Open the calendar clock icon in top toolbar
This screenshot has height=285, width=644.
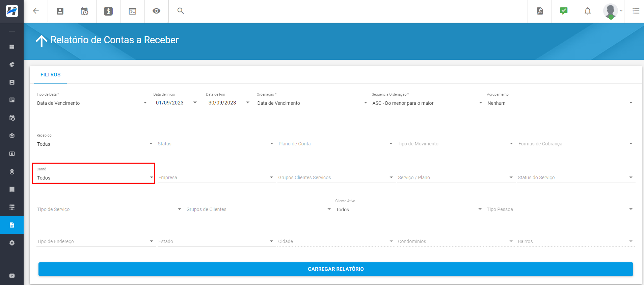[x=84, y=11]
